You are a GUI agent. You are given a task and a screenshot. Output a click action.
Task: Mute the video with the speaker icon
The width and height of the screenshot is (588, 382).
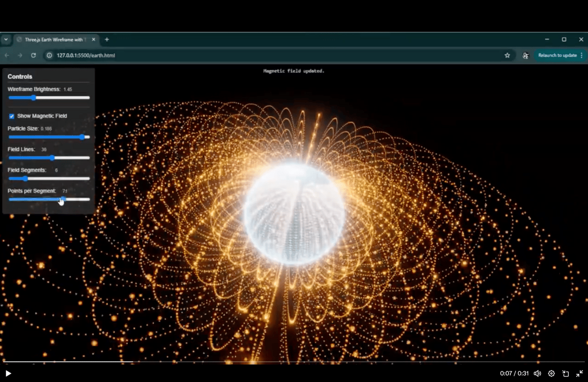tap(537, 373)
